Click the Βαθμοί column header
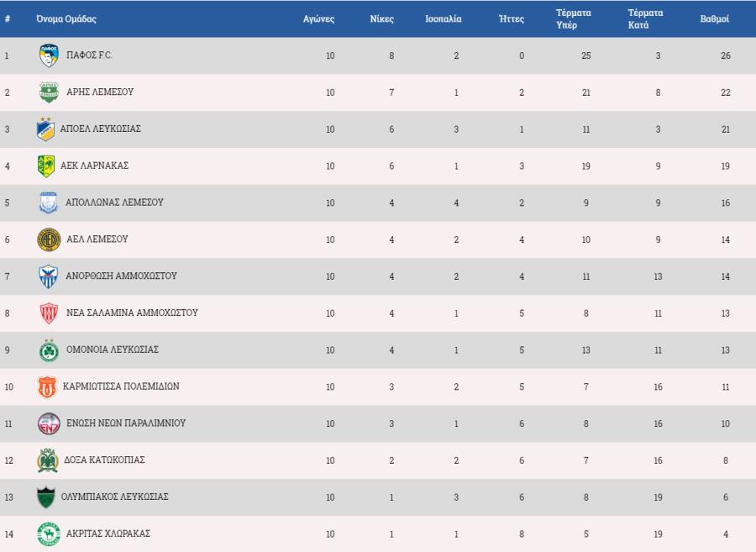756x552 pixels. tap(715, 18)
